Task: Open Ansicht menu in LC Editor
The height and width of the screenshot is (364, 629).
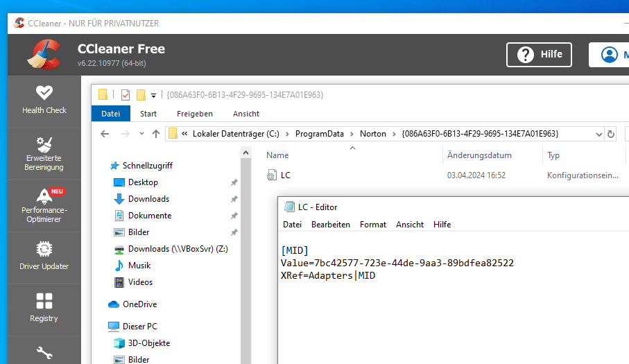Action: coord(410,225)
